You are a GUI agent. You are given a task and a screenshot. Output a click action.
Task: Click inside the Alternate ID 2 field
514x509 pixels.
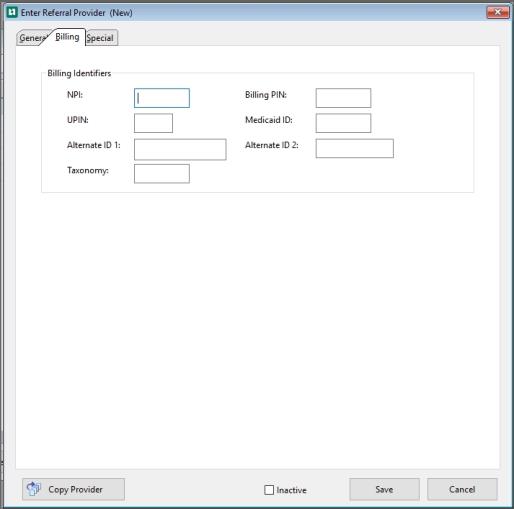click(355, 148)
